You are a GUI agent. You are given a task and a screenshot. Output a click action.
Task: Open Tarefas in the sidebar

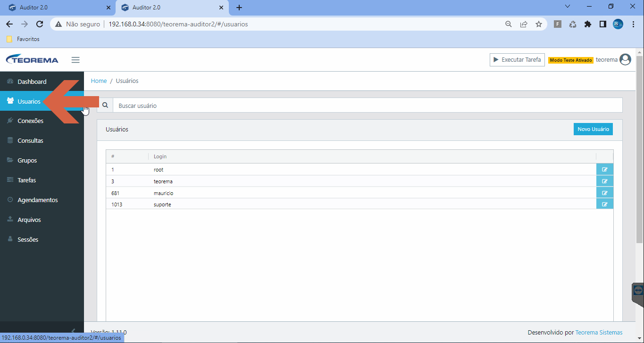coord(42,180)
